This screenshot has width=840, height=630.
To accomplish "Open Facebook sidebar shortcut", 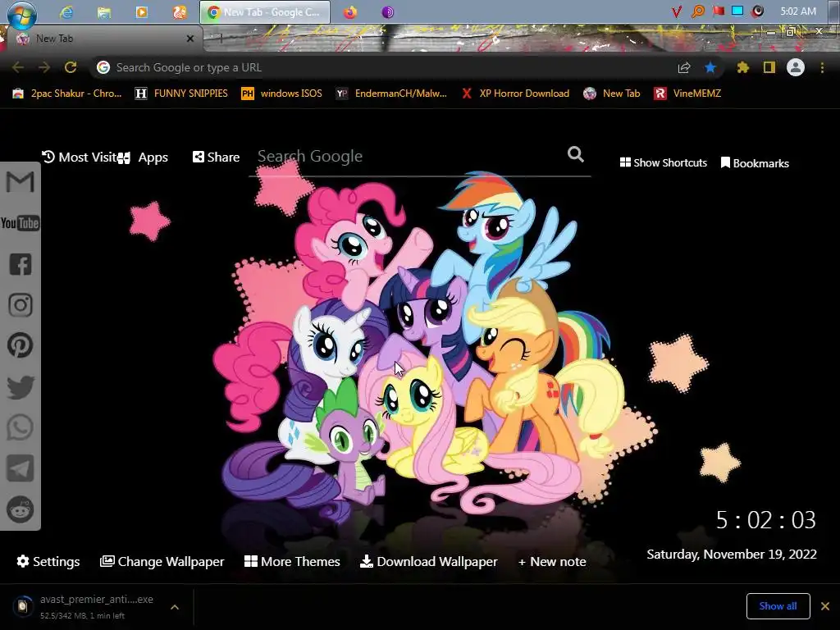I will pos(21,264).
